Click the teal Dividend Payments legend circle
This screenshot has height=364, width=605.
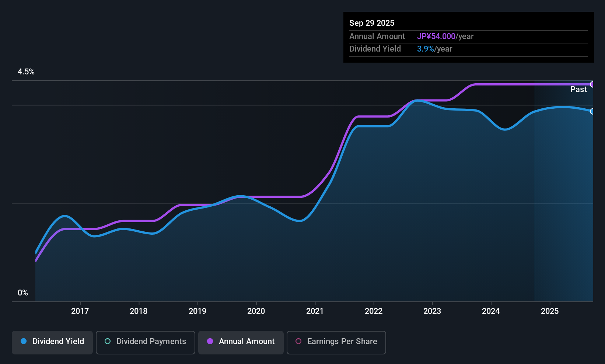[108, 341]
